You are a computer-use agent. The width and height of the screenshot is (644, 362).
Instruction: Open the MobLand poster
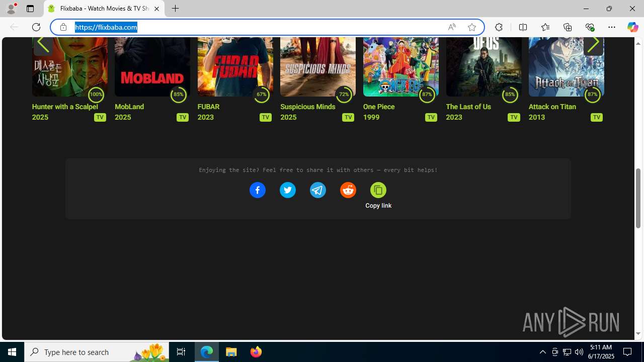[152, 66]
